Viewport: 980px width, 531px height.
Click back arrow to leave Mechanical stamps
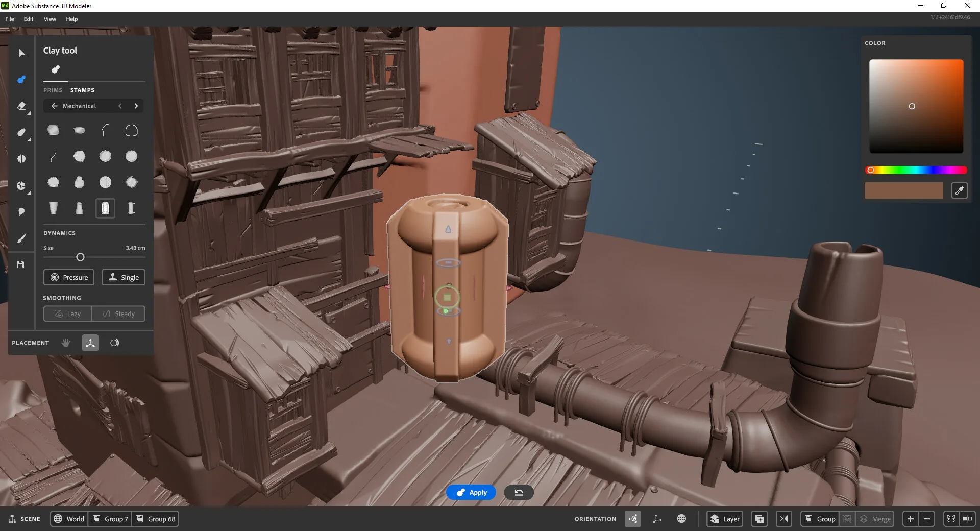(54, 106)
